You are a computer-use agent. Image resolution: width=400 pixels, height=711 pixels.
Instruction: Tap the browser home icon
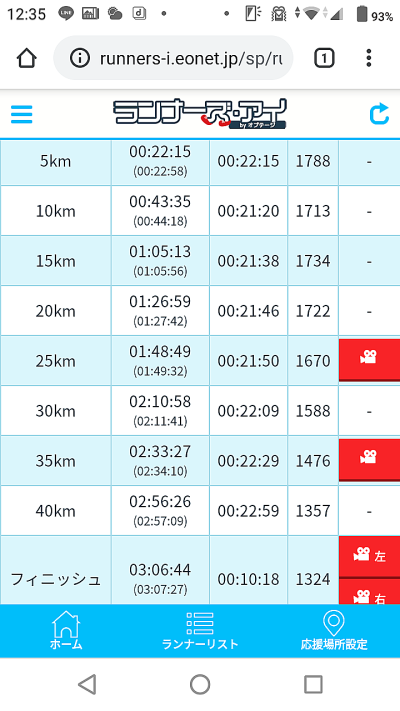[26, 58]
